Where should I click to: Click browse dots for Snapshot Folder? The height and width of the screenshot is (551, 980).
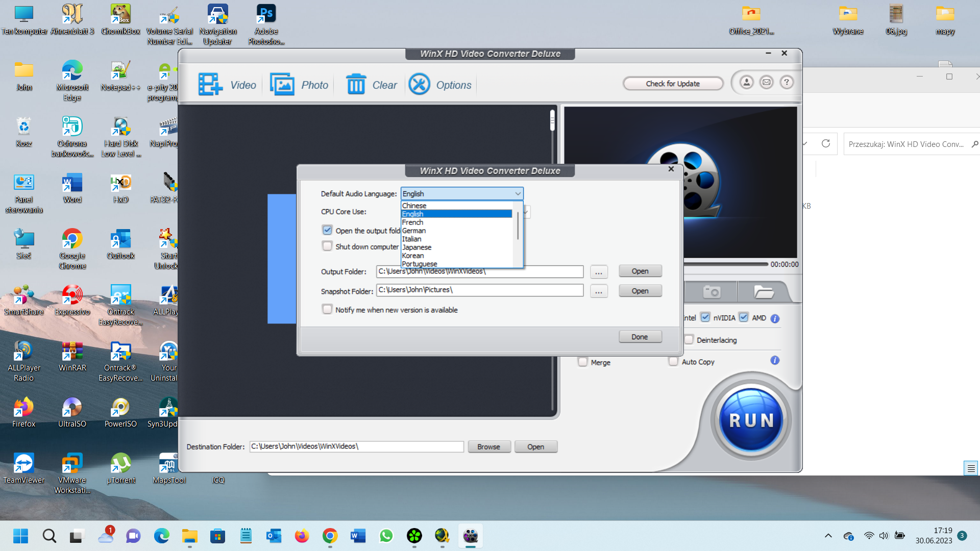tap(599, 291)
